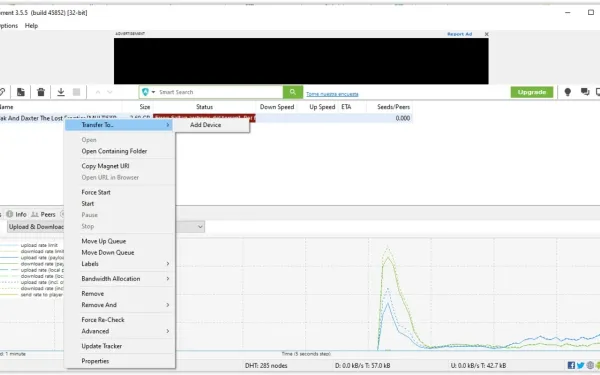This screenshot has height=375, width=600.
Task: Sort by the Down Speed column header
Action: coord(277,107)
